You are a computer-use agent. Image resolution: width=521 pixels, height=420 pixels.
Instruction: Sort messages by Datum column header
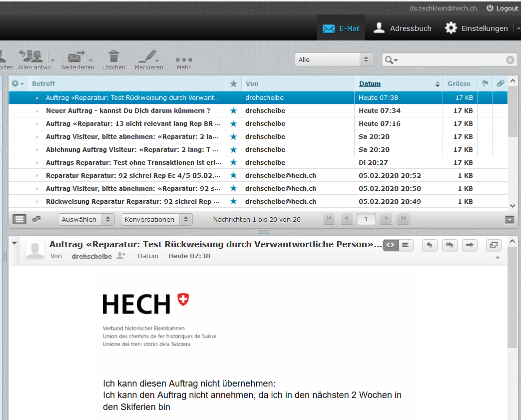370,83
